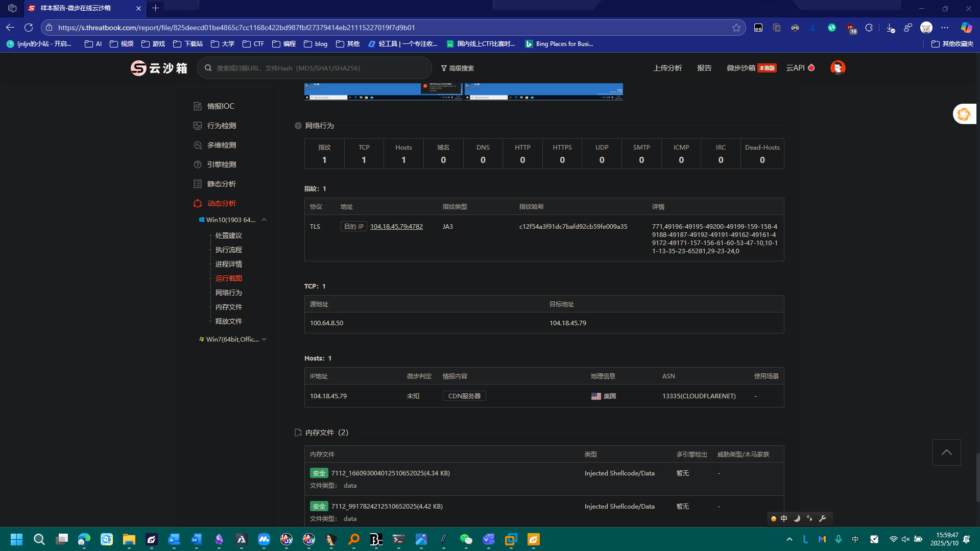Screen dimensions: 980x551
Task: Open the left run screenshot thumbnail
Action: coord(383,91)
